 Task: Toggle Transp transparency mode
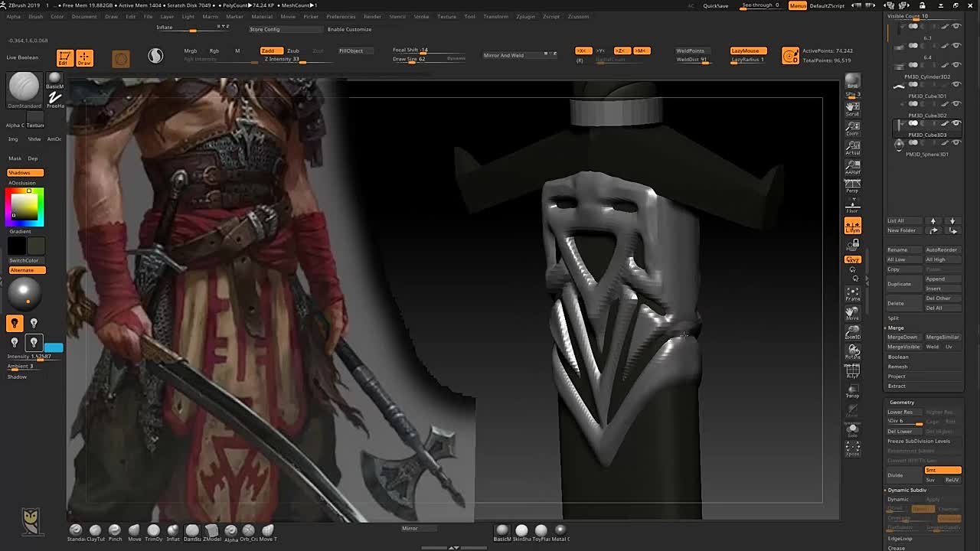click(x=852, y=391)
